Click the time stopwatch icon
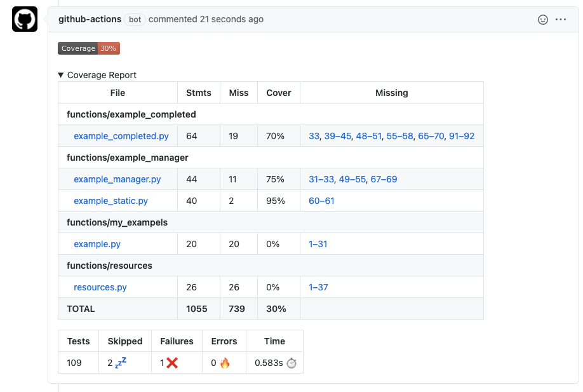 tap(291, 363)
